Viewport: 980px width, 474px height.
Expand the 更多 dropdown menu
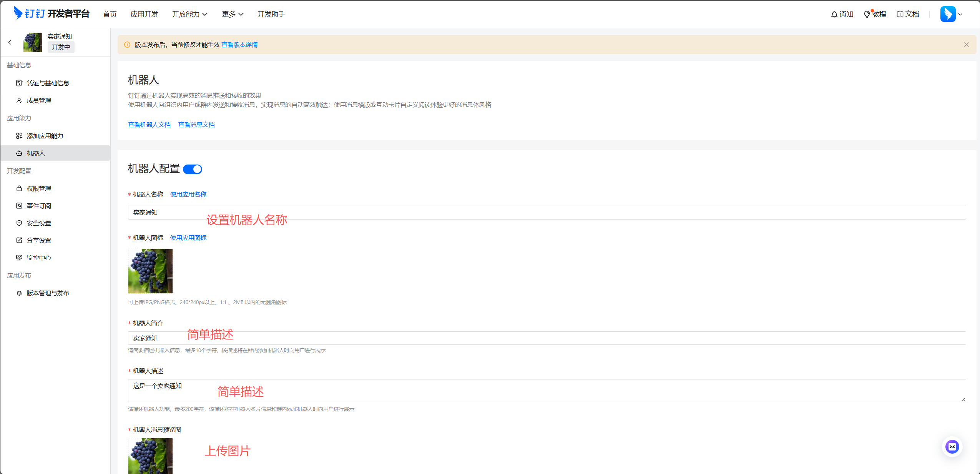(233, 14)
